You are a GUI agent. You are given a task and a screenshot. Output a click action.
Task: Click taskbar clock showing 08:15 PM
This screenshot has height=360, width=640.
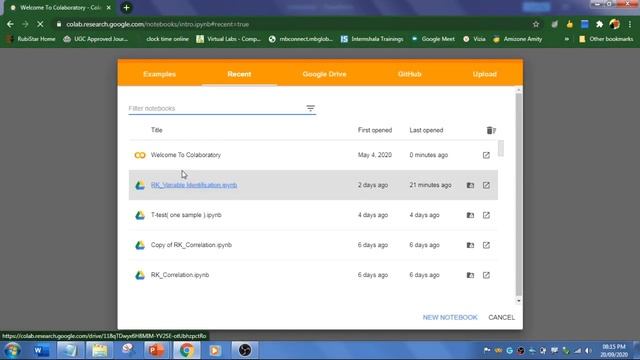click(x=613, y=351)
